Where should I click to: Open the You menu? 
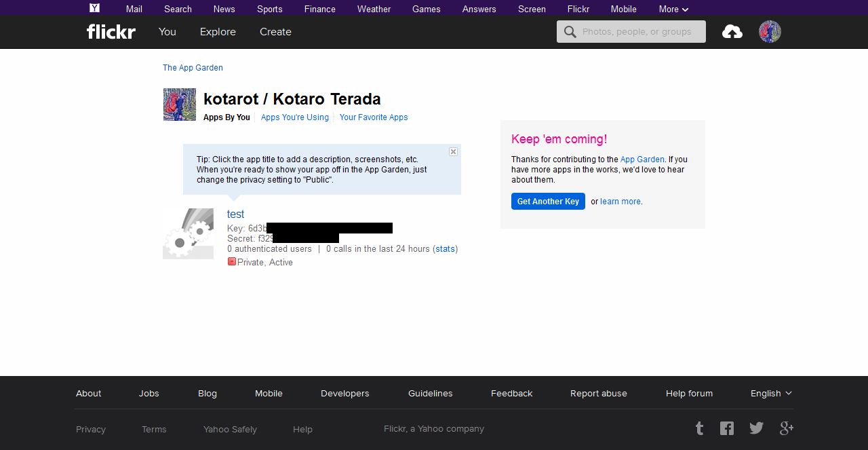[167, 31]
